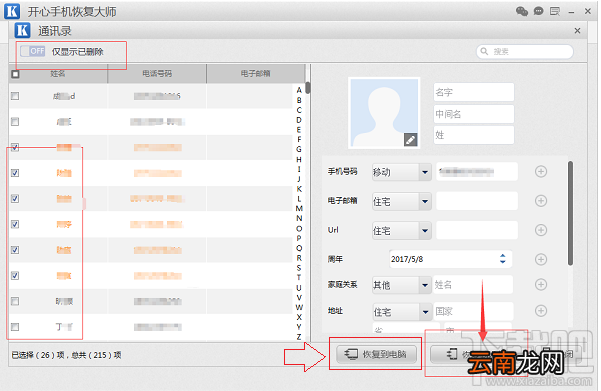
Task: Uncheck the fifth contact row checkbox
Action: tap(15, 199)
